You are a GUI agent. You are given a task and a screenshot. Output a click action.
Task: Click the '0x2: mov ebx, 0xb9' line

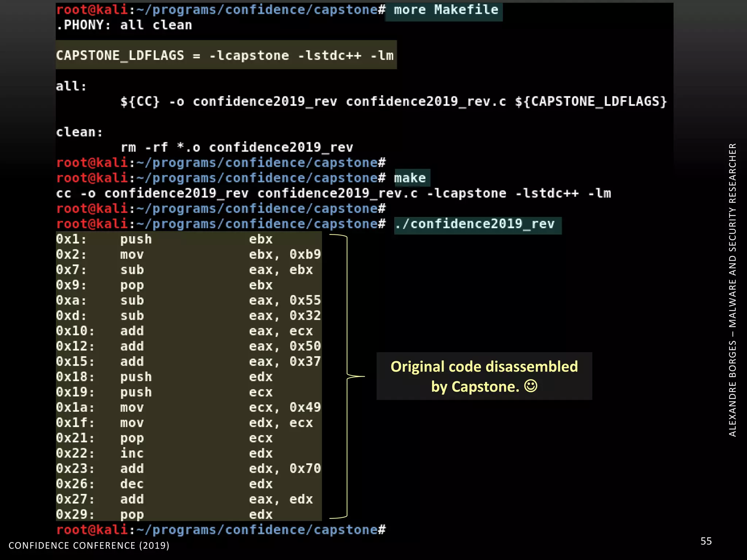189,254
